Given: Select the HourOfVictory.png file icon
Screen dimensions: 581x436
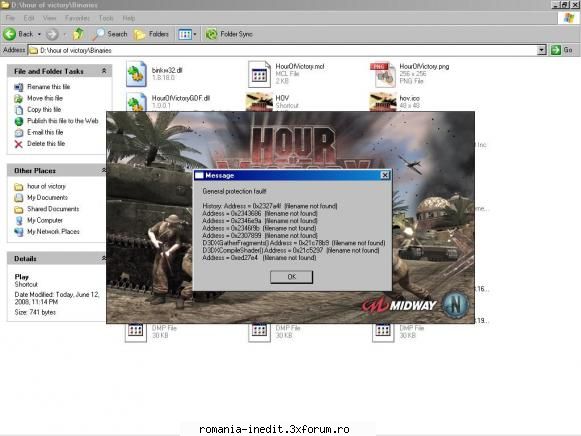Looking at the screenshot, I should click(x=383, y=74).
